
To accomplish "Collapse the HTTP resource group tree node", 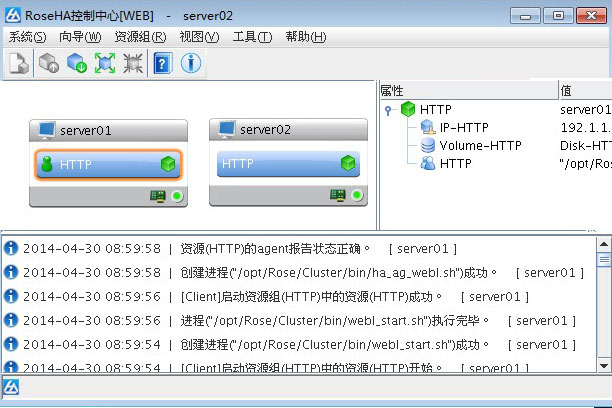I will click(388, 110).
